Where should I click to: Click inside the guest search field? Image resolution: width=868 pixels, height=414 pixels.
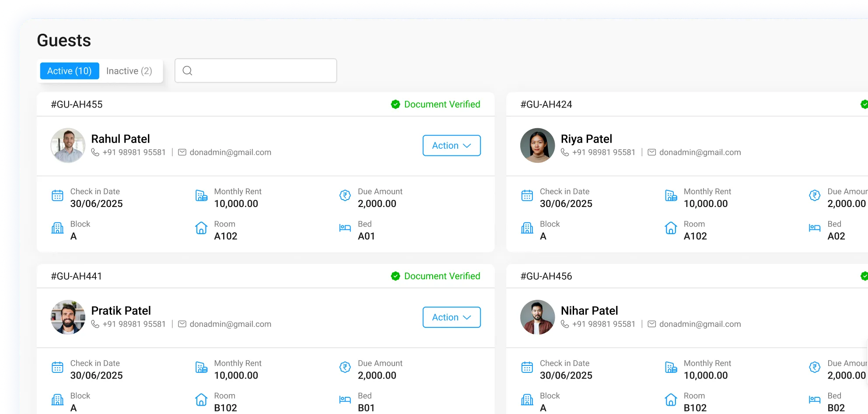coord(262,71)
